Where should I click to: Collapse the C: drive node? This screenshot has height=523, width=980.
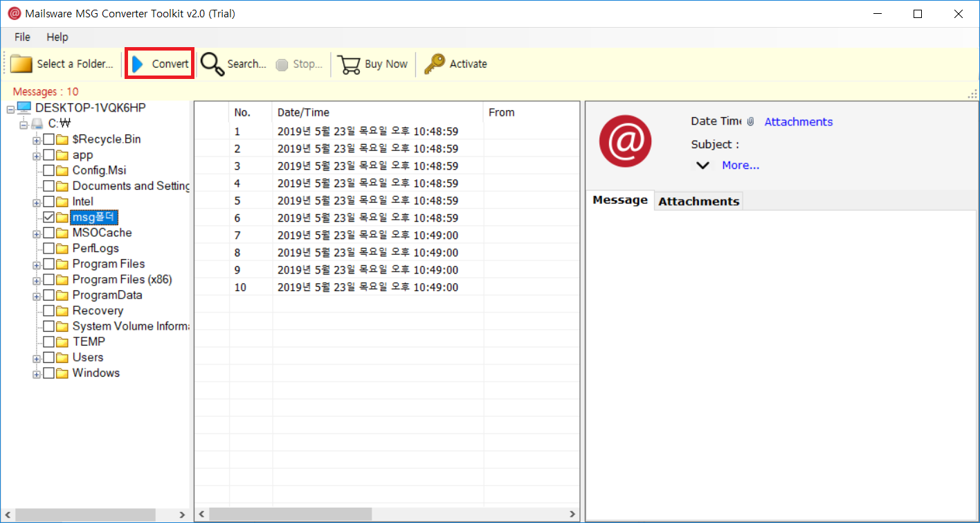pos(24,124)
